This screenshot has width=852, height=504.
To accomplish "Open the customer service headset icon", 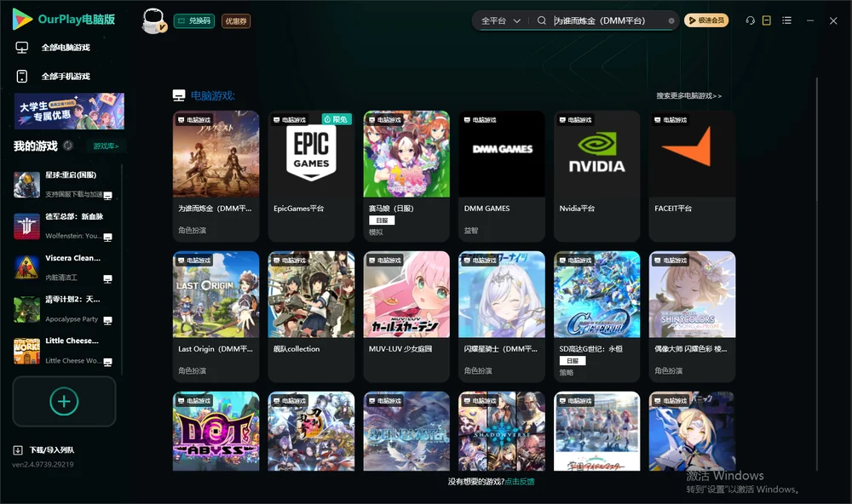I will (750, 20).
